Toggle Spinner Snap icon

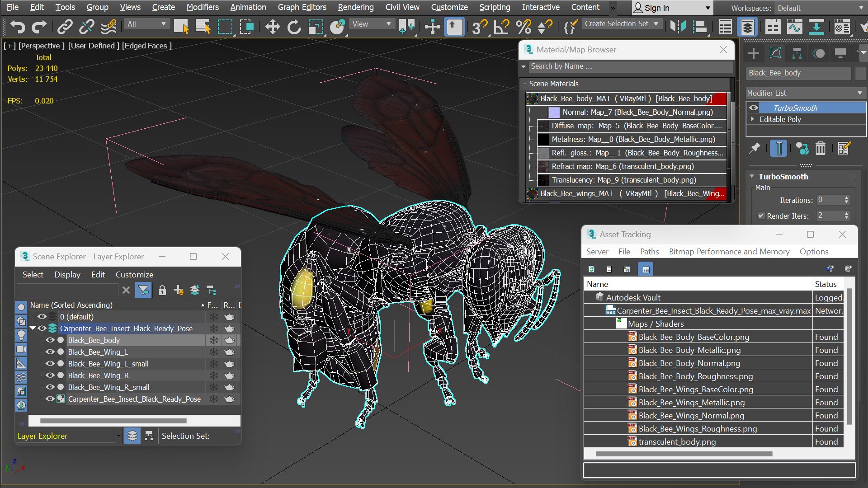pos(545,27)
